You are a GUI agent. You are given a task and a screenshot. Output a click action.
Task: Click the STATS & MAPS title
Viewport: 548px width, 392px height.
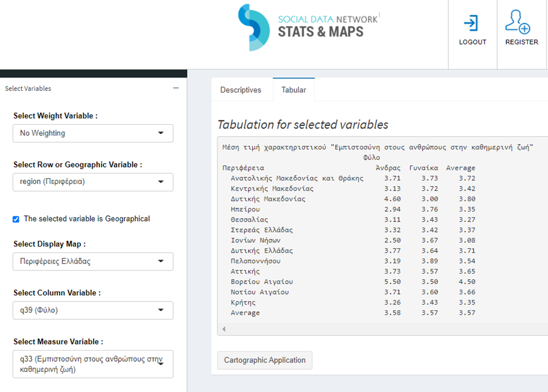click(x=321, y=32)
